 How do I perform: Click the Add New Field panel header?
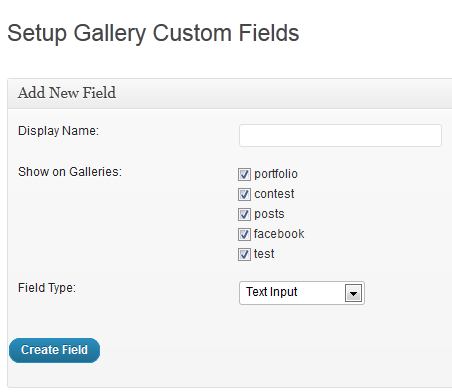[230, 93]
